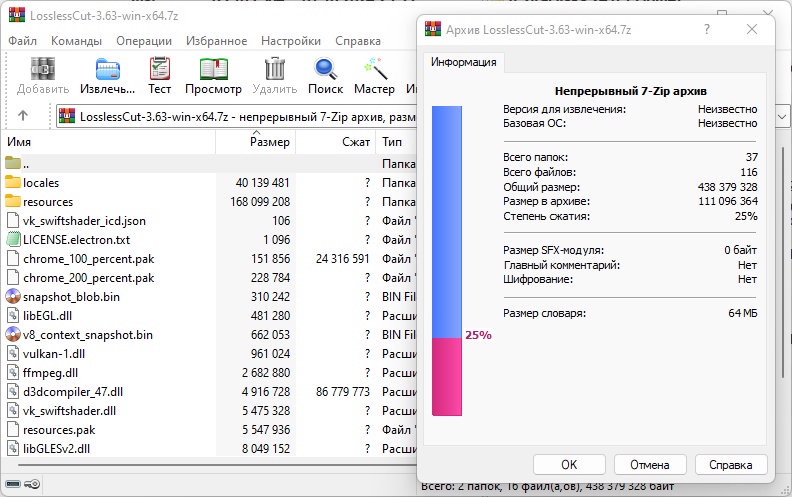
Task: Close the archive info dialog
Action: tap(752, 29)
